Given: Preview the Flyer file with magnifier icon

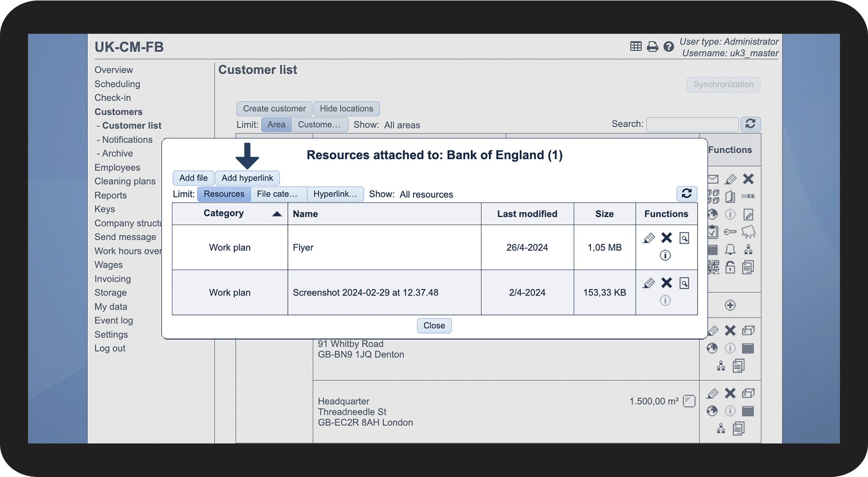Looking at the screenshot, I should [684, 238].
